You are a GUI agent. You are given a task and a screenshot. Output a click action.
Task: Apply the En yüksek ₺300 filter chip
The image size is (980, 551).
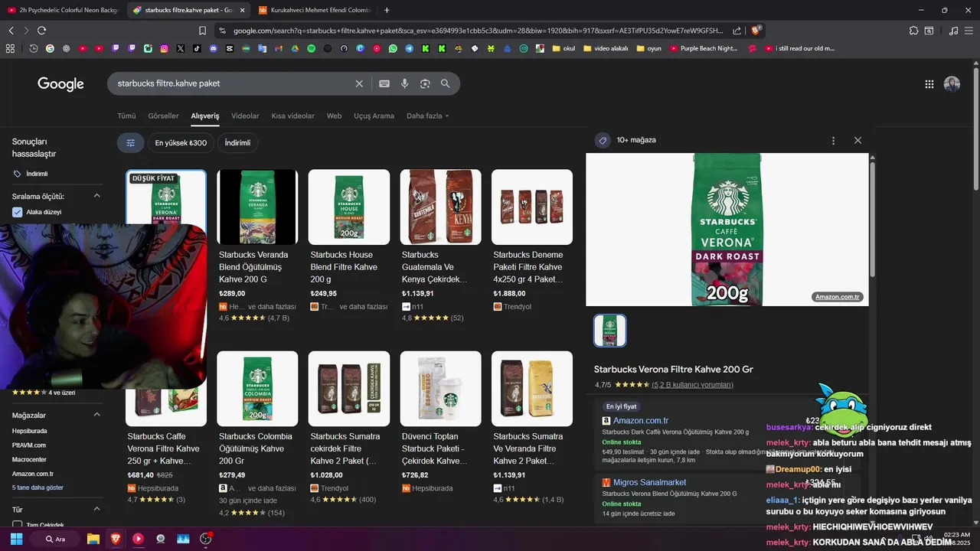click(181, 142)
